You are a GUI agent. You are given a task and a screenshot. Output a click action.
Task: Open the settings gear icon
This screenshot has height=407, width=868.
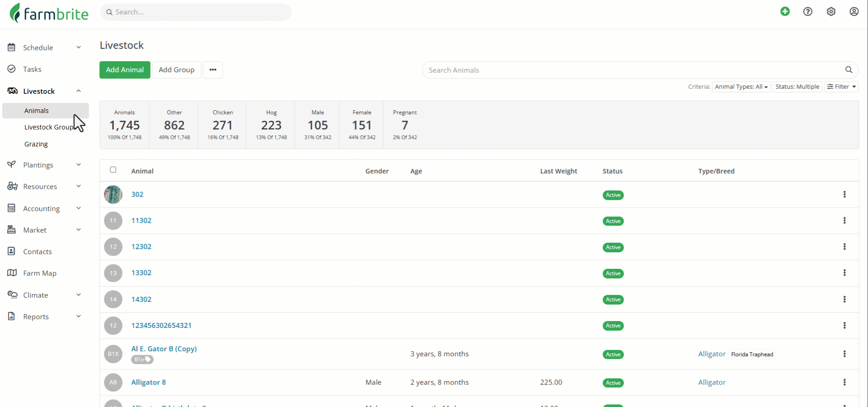(x=831, y=12)
